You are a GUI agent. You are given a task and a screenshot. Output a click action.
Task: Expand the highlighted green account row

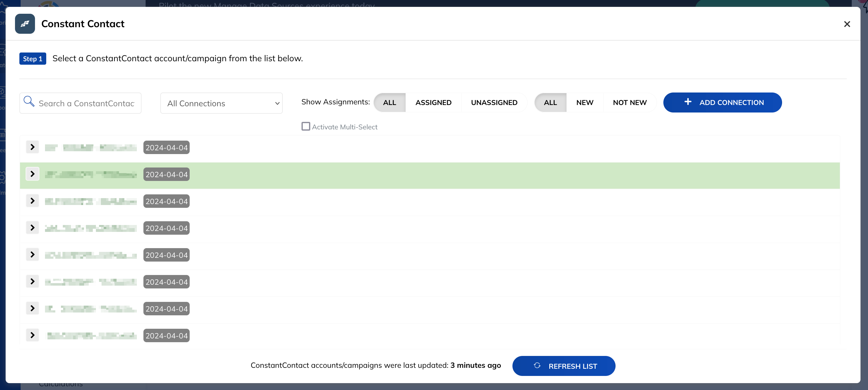pos(32,174)
